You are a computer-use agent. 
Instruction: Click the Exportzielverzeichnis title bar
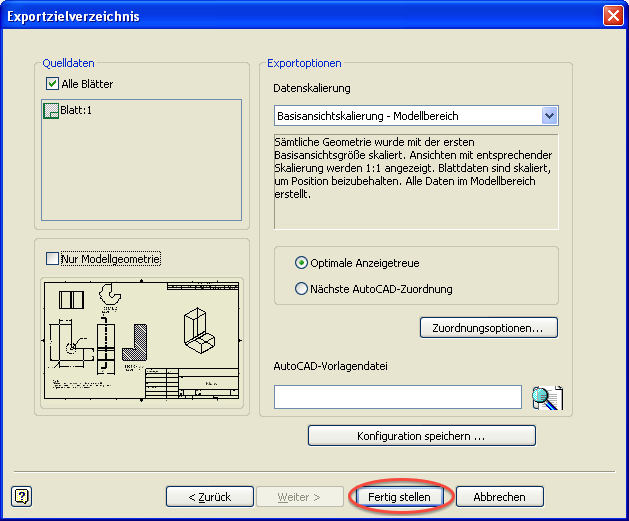click(300, 16)
